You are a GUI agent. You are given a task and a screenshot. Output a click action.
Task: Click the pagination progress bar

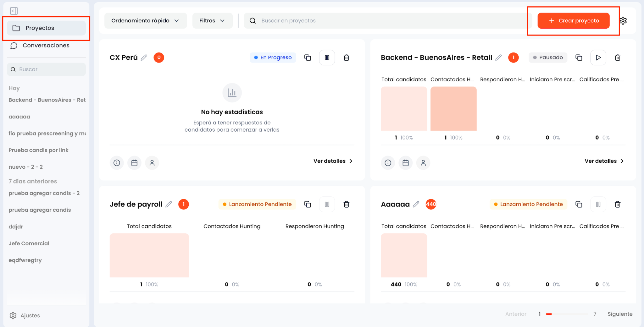click(567, 314)
